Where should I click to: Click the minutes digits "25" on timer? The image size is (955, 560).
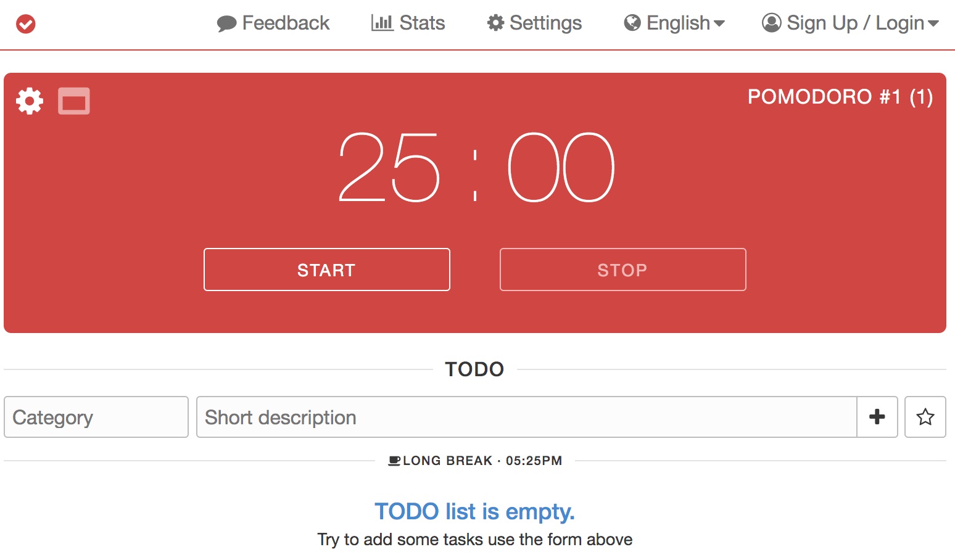pos(389,168)
